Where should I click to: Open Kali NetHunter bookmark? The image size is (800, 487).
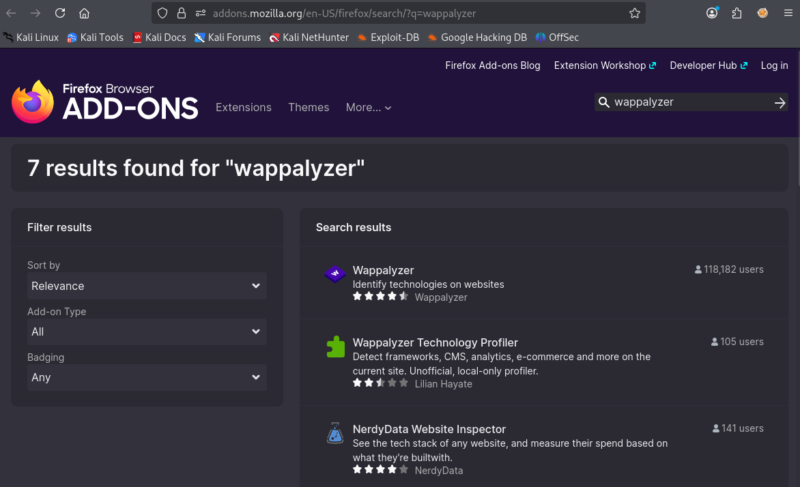point(309,37)
